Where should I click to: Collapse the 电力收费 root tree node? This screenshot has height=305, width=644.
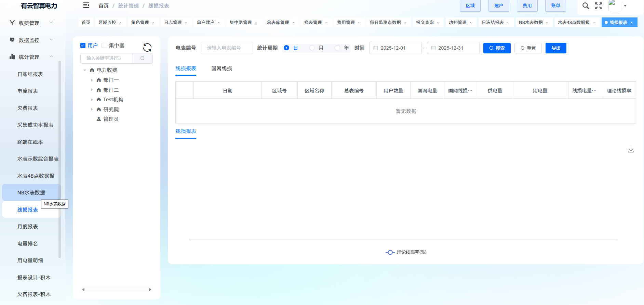85,70
